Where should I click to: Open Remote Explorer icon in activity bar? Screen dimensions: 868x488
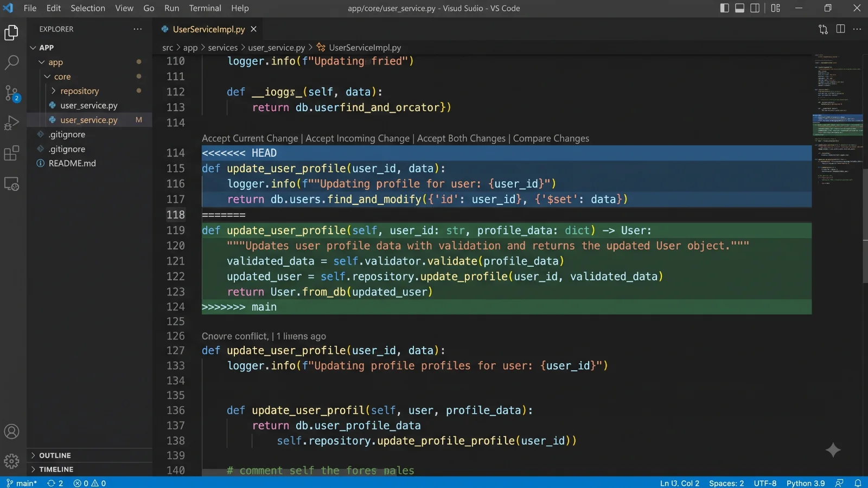pos(11,184)
